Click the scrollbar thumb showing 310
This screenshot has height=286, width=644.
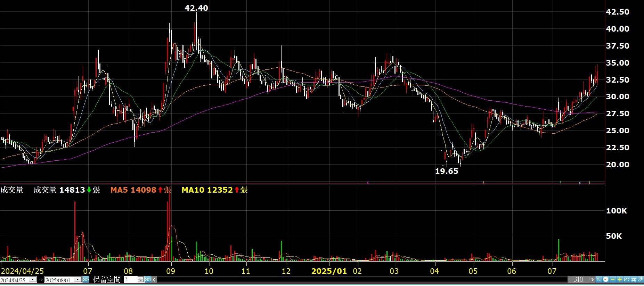pos(578,279)
